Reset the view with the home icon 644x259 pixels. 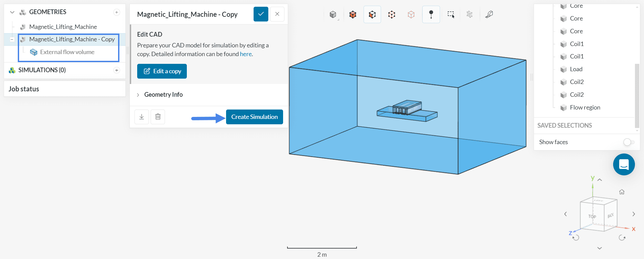click(622, 192)
